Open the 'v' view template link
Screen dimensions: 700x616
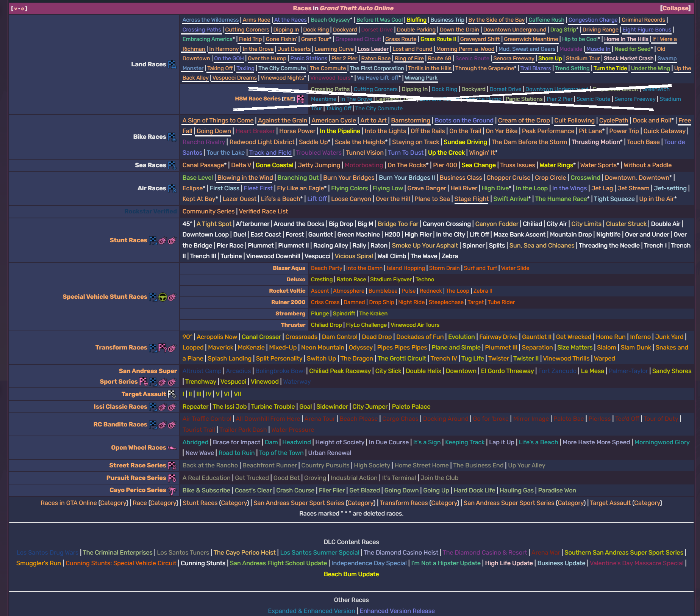15,8
